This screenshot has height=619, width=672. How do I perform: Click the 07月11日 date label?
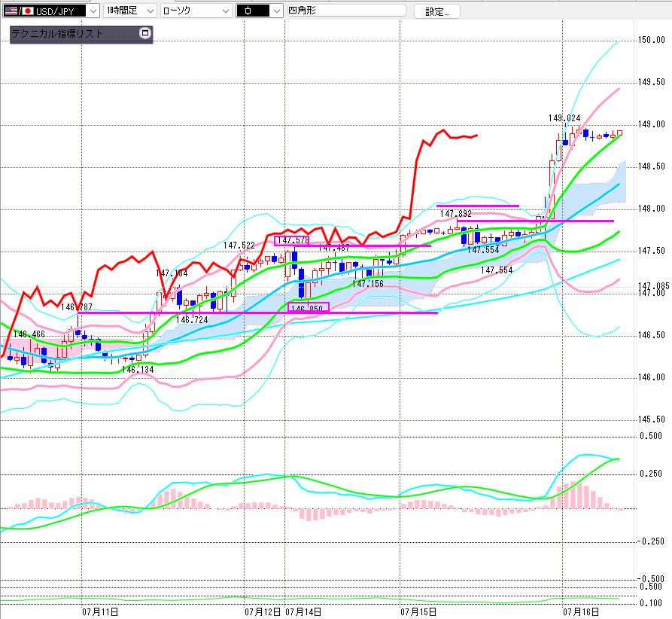100,611
